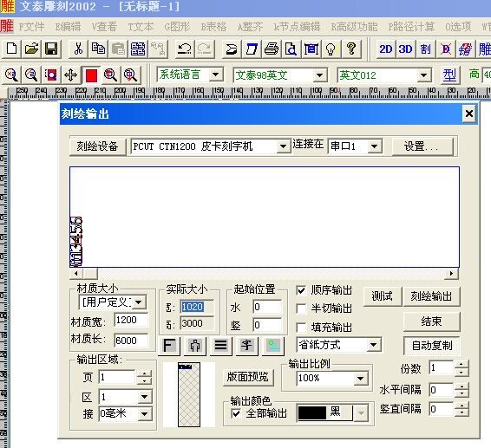Screen dimensions: 491x448
Task: Toggle 顺序输出 checkbox
Action: (301, 290)
